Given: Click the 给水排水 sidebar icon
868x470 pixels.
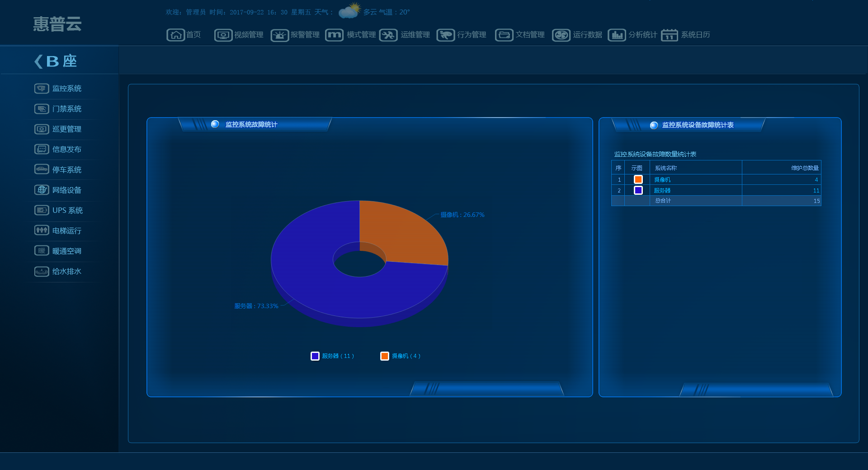Looking at the screenshot, I should click(42, 271).
